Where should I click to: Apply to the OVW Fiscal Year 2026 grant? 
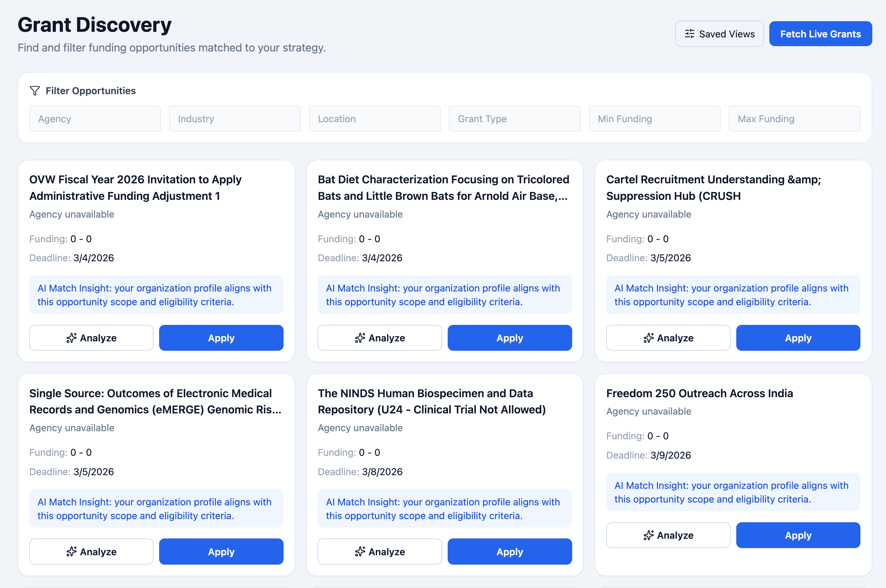[221, 338]
